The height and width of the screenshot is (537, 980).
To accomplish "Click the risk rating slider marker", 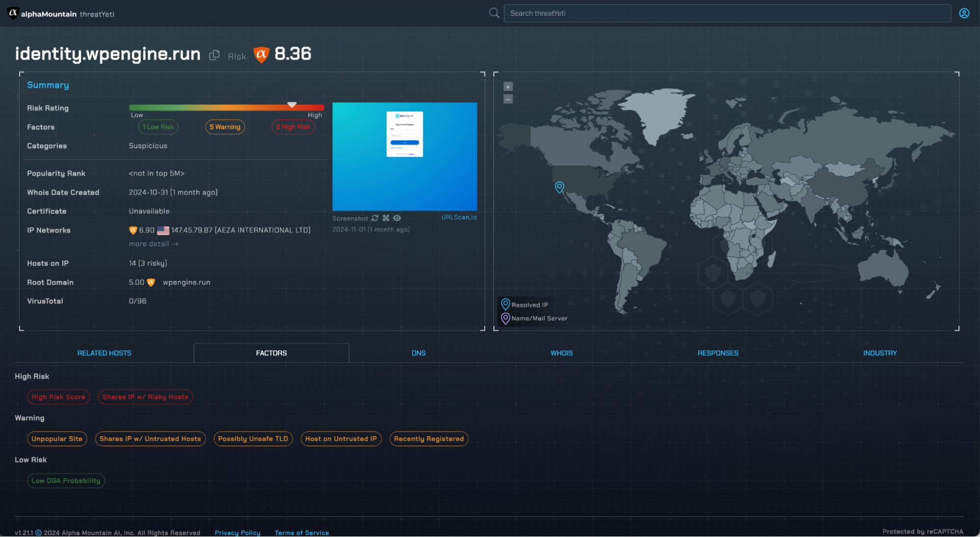I will [x=292, y=105].
